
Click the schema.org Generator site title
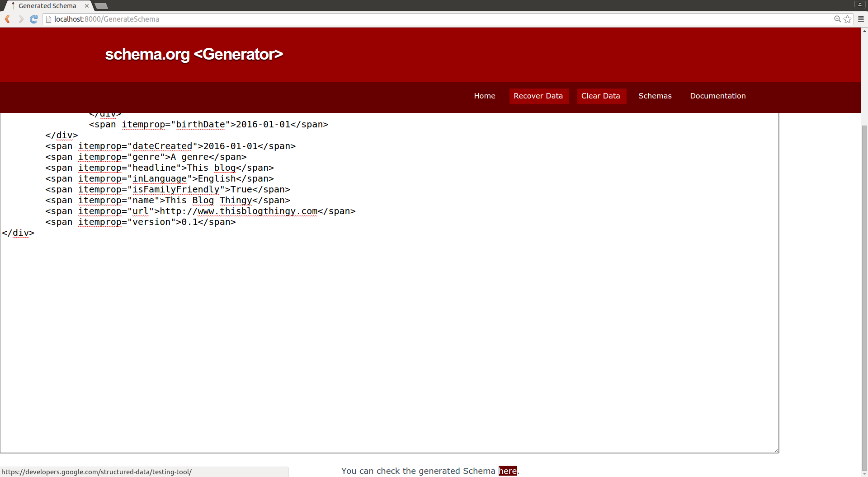coord(194,54)
